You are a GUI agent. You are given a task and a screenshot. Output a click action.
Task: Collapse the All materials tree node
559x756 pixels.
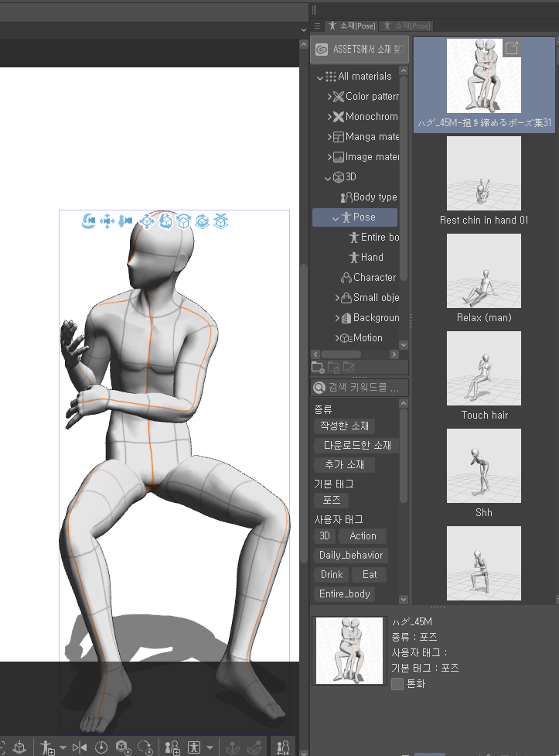[319, 77]
